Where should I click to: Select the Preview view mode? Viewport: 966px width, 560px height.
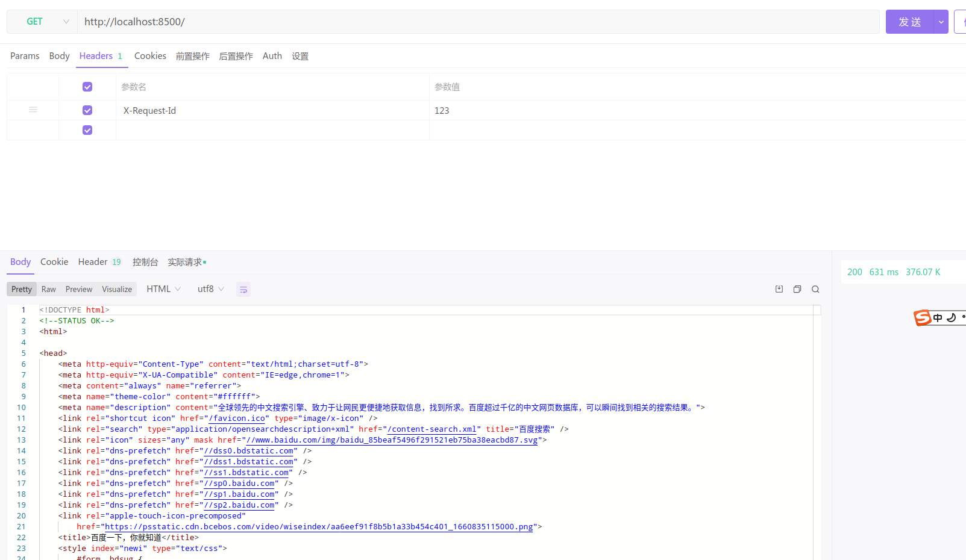point(79,289)
